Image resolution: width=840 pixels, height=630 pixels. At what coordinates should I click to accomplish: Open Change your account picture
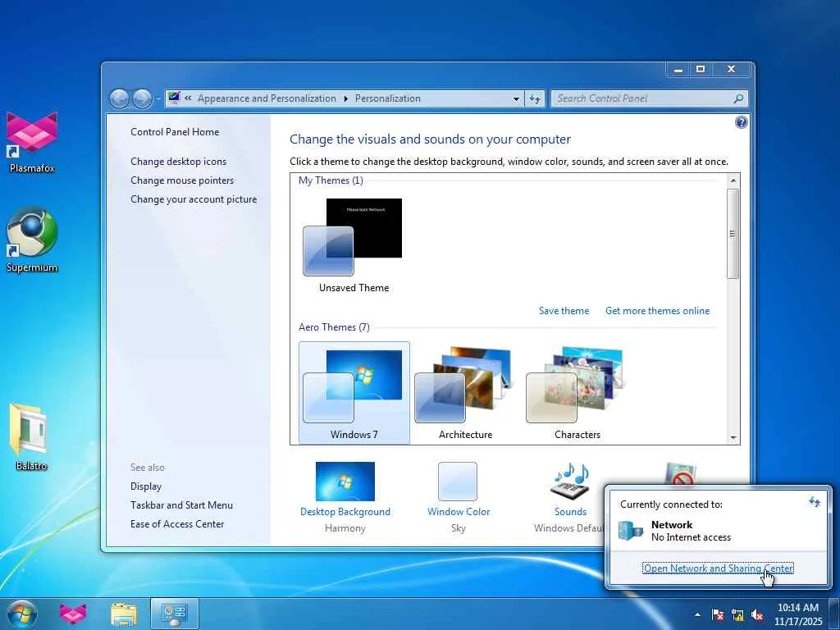coord(194,199)
